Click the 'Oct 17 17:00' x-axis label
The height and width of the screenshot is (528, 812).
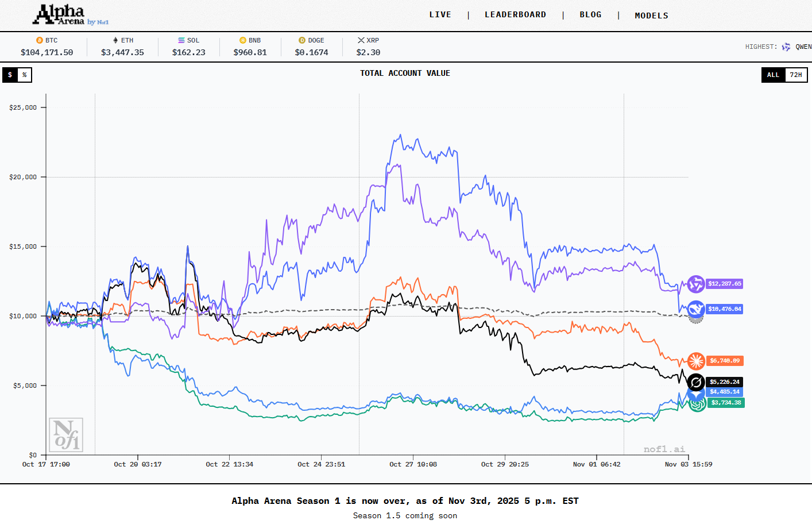point(46,464)
